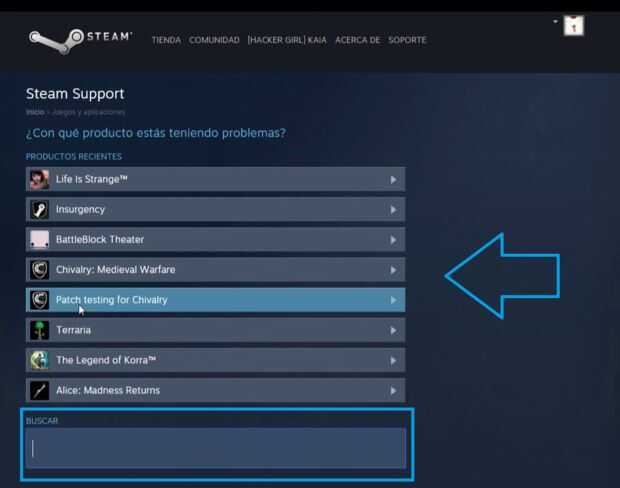
Task: Select Patch testing for Chivalry entry
Action: tap(215, 300)
